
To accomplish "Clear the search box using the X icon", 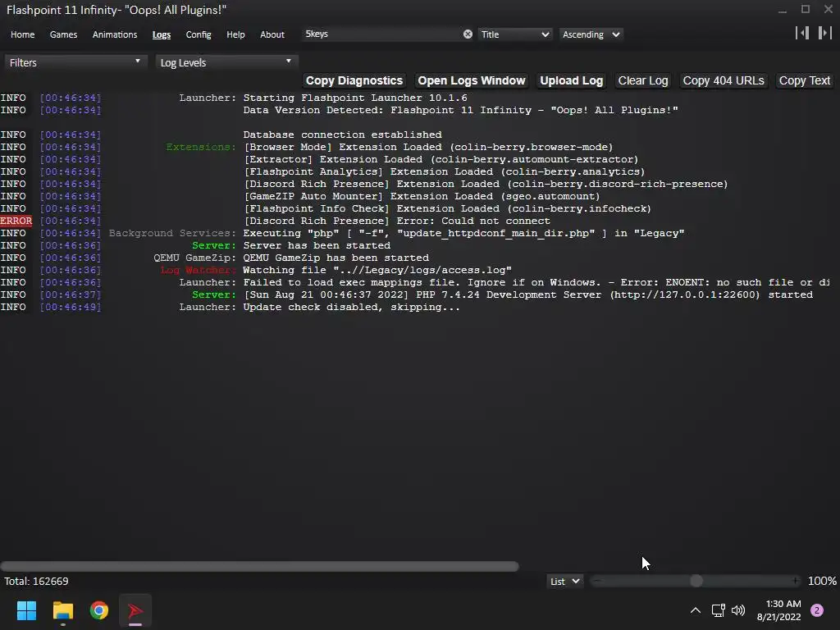I will (468, 34).
